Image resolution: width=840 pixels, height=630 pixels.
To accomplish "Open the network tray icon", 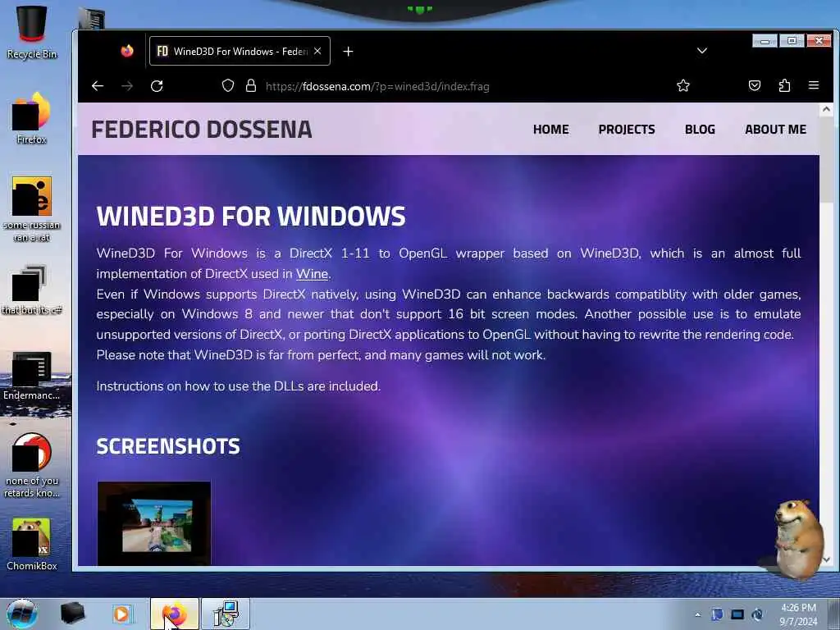I will pos(737,614).
